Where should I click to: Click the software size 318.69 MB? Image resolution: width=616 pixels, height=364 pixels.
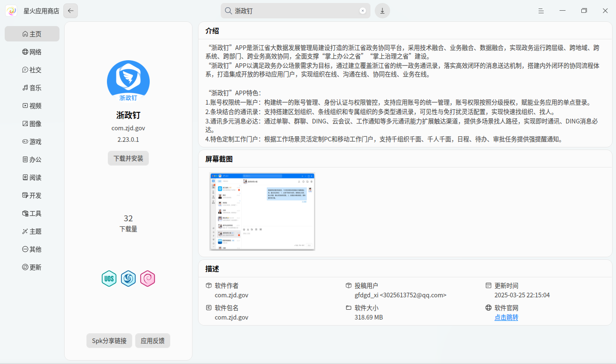pos(369,317)
